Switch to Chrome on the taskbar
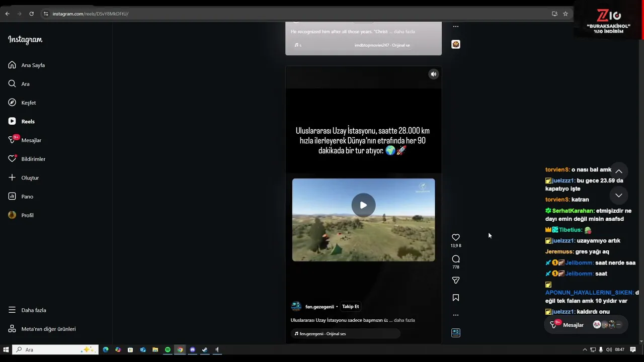Image resolution: width=644 pixels, height=362 pixels. [x=180, y=349]
